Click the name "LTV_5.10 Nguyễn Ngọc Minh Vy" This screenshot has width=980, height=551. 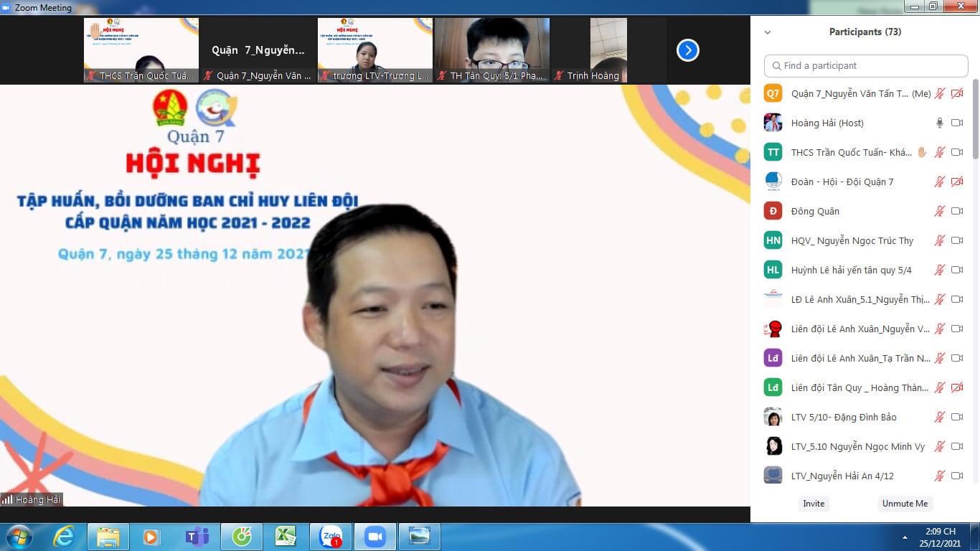coord(858,446)
